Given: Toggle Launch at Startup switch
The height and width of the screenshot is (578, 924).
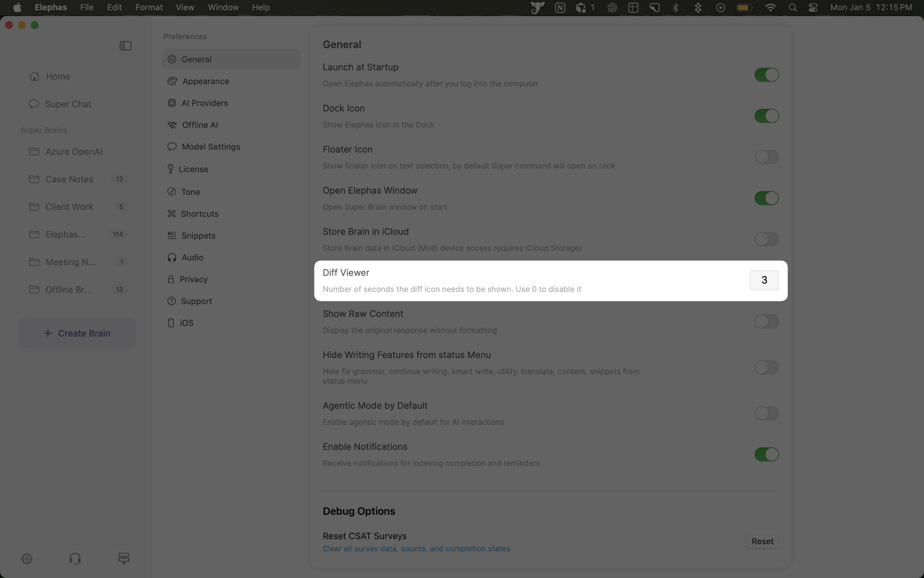Looking at the screenshot, I should click(x=766, y=75).
